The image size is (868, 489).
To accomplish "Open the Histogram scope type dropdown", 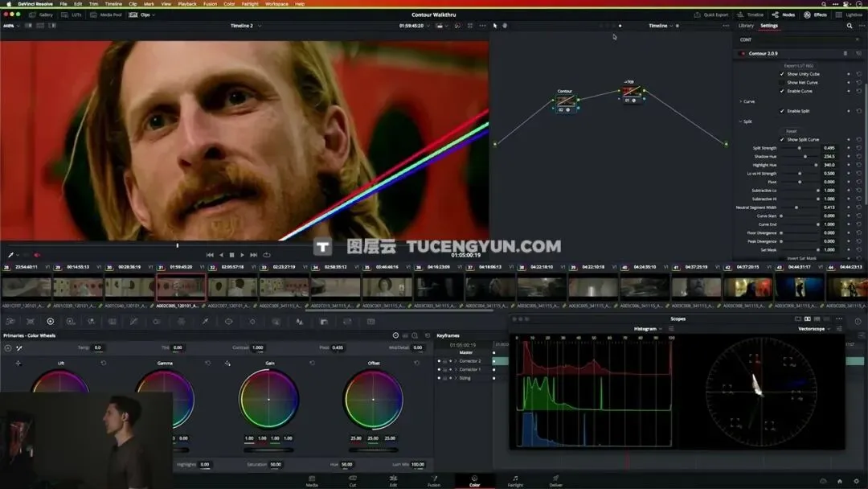I will 648,329.
